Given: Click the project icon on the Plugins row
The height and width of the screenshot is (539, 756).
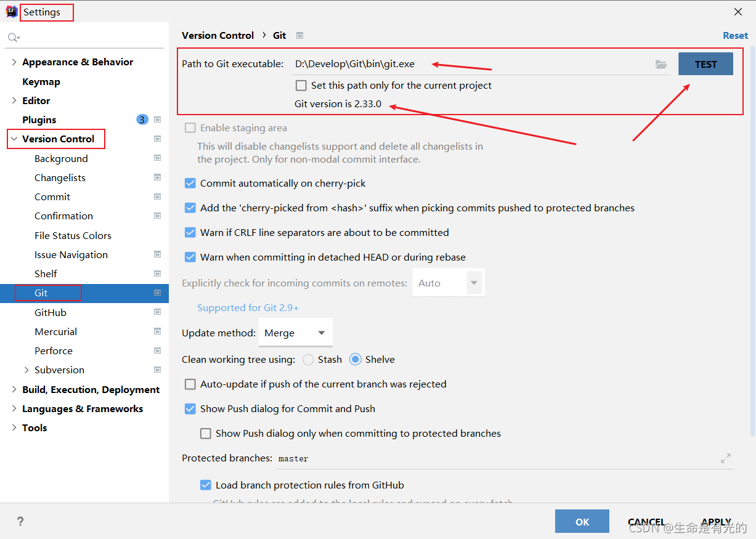Looking at the screenshot, I should click(158, 120).
